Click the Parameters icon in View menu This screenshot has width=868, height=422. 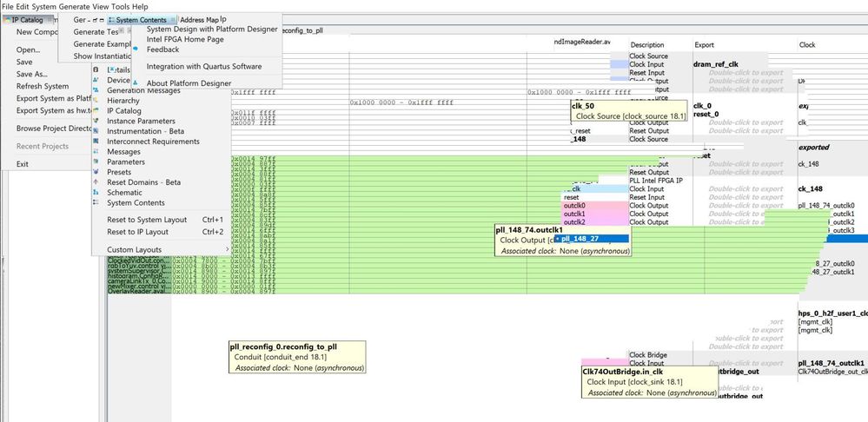[97, 162]
